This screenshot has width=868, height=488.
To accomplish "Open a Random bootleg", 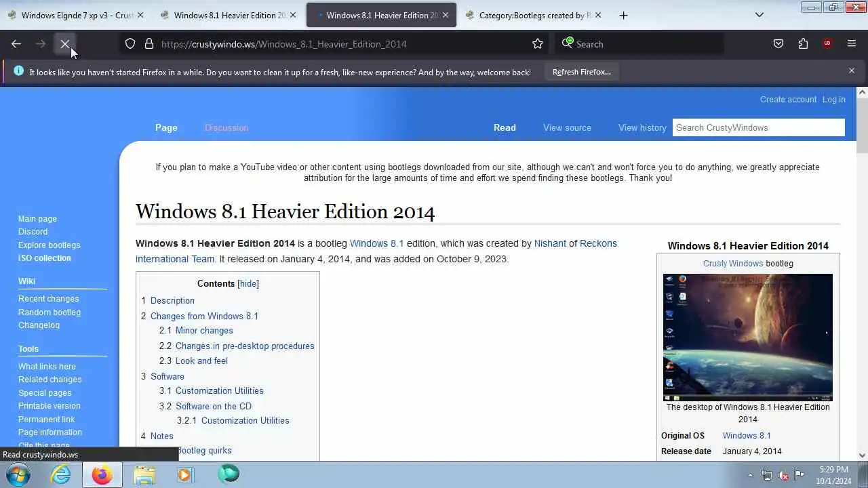I will (50, 312).
